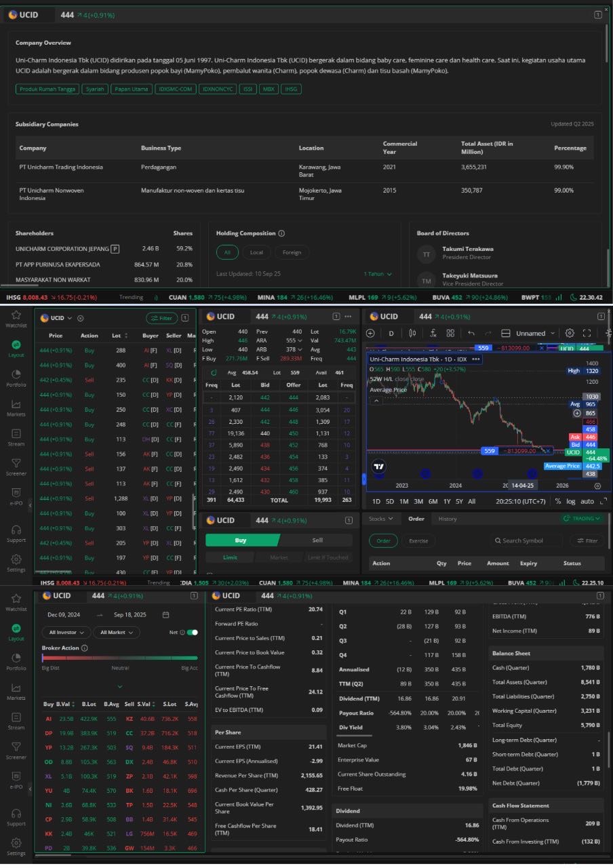Click the IDXNONCYC index tag
Viewport: 613px width, 868px height.
tap(216, 89)
